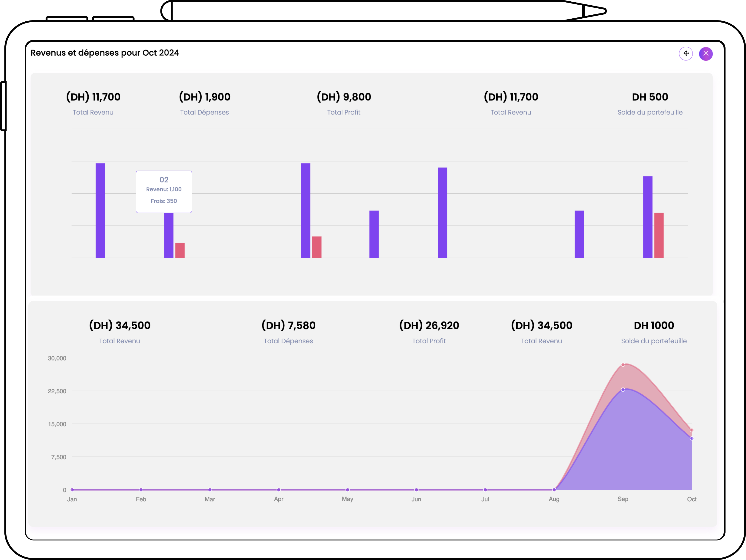Click the May data point on baseline
Image resolution: width=746 pixels, height=560 pixels.
[x=347, y=490]
